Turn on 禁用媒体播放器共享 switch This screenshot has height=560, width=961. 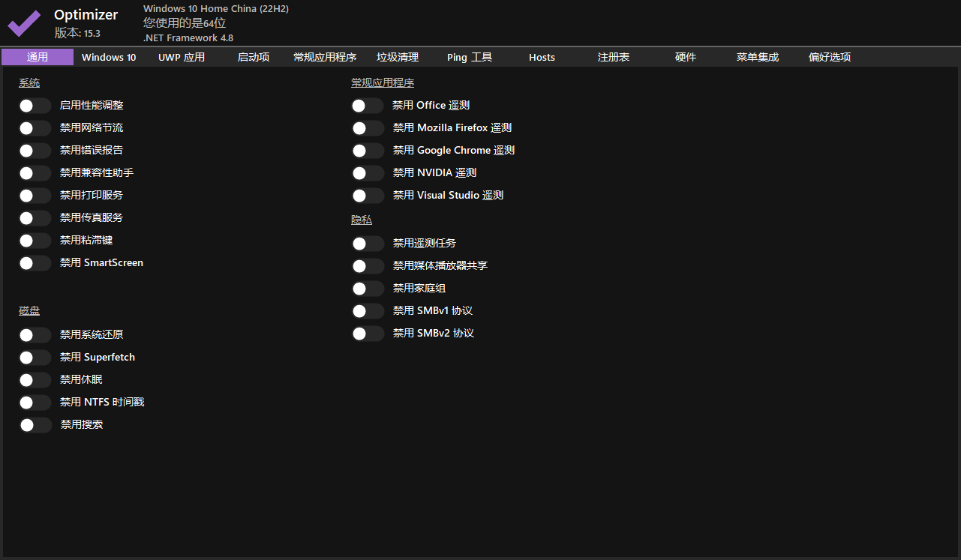pos(368,266)
